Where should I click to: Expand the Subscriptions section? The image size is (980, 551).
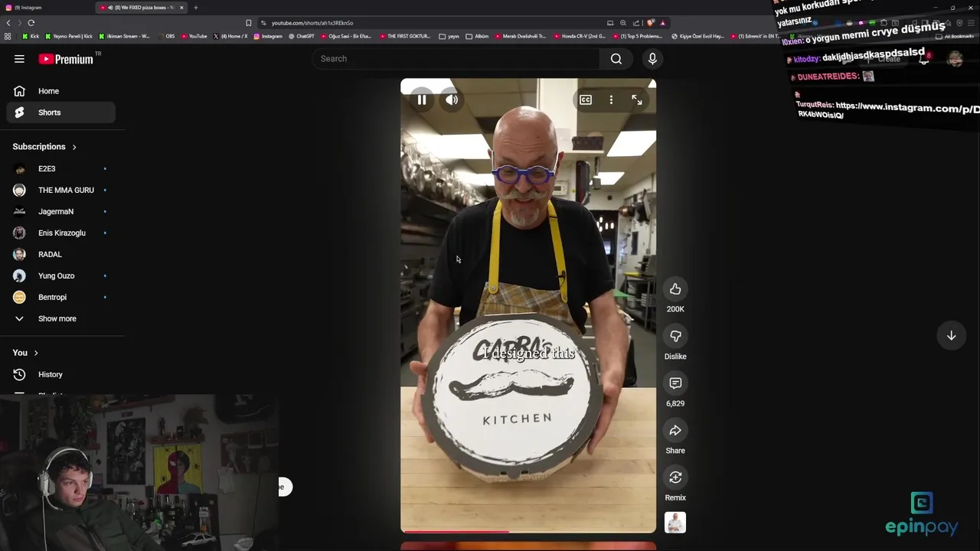tap(44, 146)
